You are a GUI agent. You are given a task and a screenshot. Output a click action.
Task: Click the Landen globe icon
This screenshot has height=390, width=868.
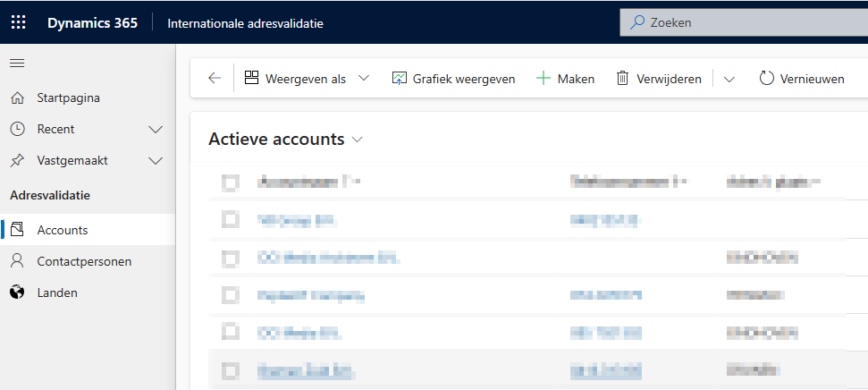click(17, 292)
